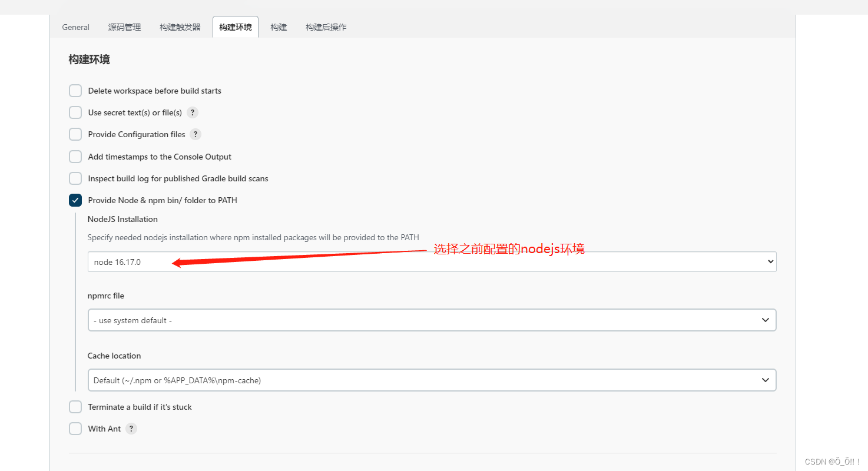Image resolution: width=868 pixels, height=471 pixels.
Task: Open the NodeJS Installation dropdown showing node 16.17.0
Action: tap(432, 262)
